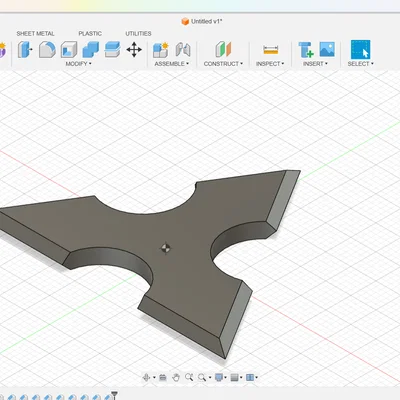Switch to the UTILITIES tab
The image size is (400, 400).
tap(138, 34)
